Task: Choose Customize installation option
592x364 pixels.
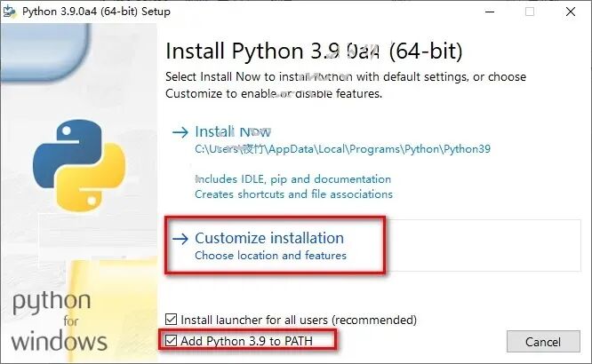Action: (269, 238)
